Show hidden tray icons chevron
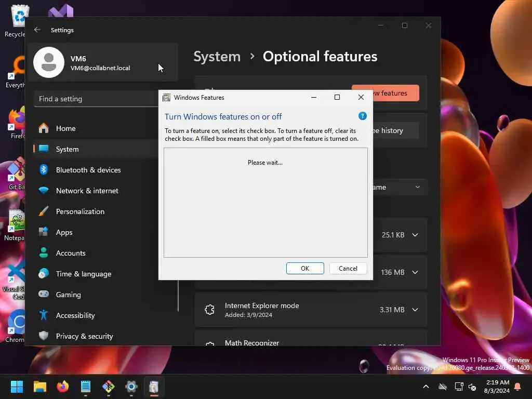Image resolution: width=532 pixels, height=399 pixels. coord(426,387)
